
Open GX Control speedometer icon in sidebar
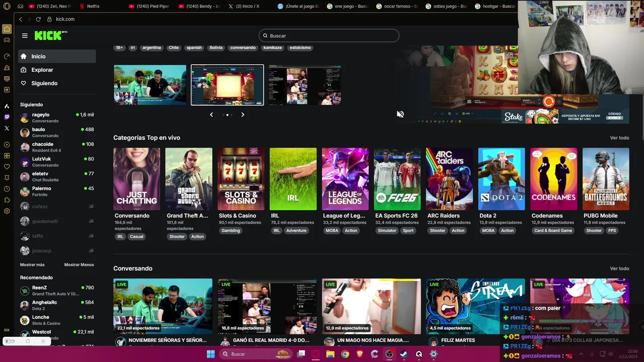pos(7,56)
